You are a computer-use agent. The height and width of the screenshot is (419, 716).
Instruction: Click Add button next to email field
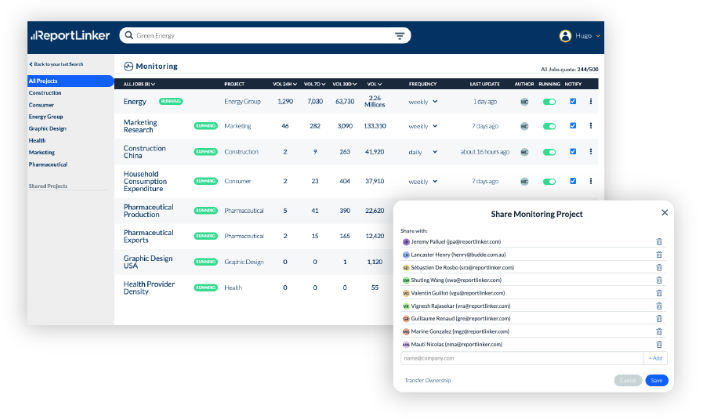(x=655, y=358)
